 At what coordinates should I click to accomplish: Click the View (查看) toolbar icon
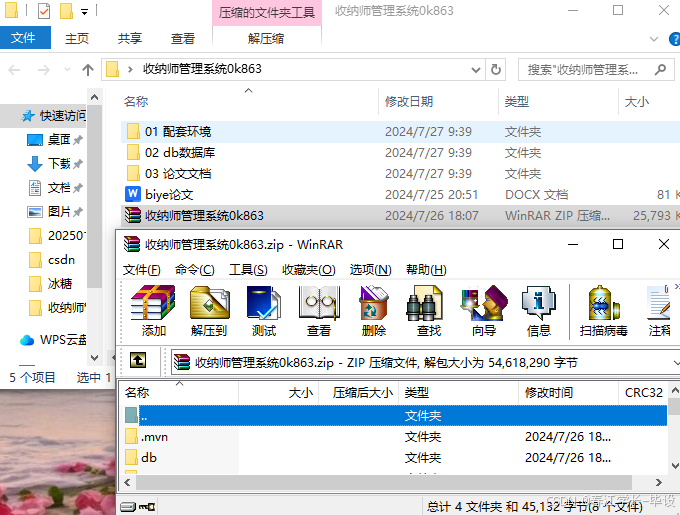(319, 311)
